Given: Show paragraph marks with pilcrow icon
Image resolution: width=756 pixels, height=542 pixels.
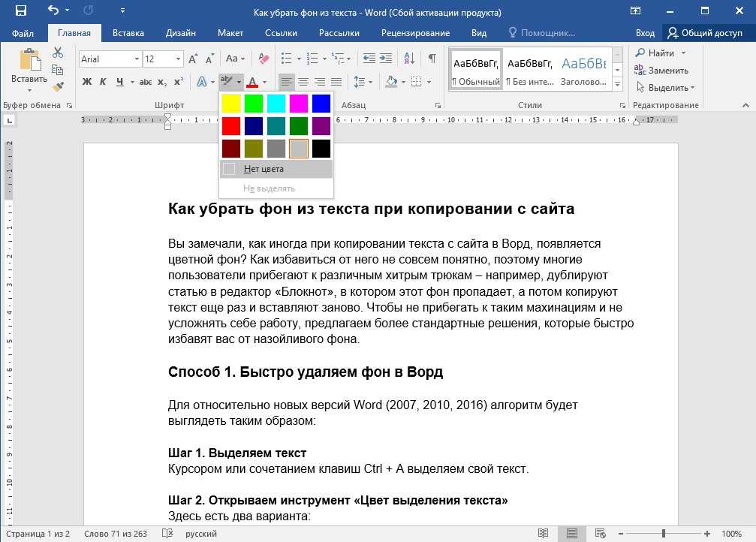Looking at the screenshot, I should click(432, 59).
